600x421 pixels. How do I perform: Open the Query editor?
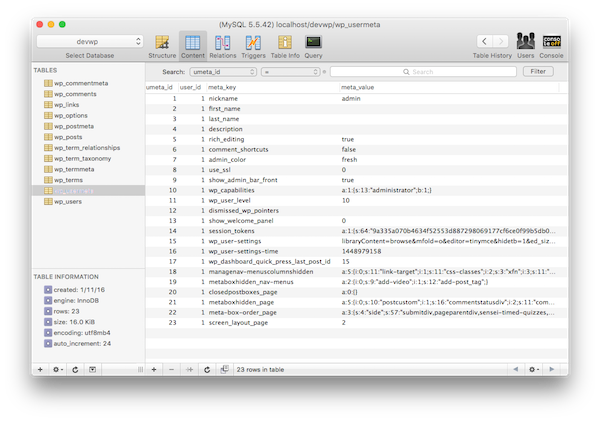(x=313, y=44)
